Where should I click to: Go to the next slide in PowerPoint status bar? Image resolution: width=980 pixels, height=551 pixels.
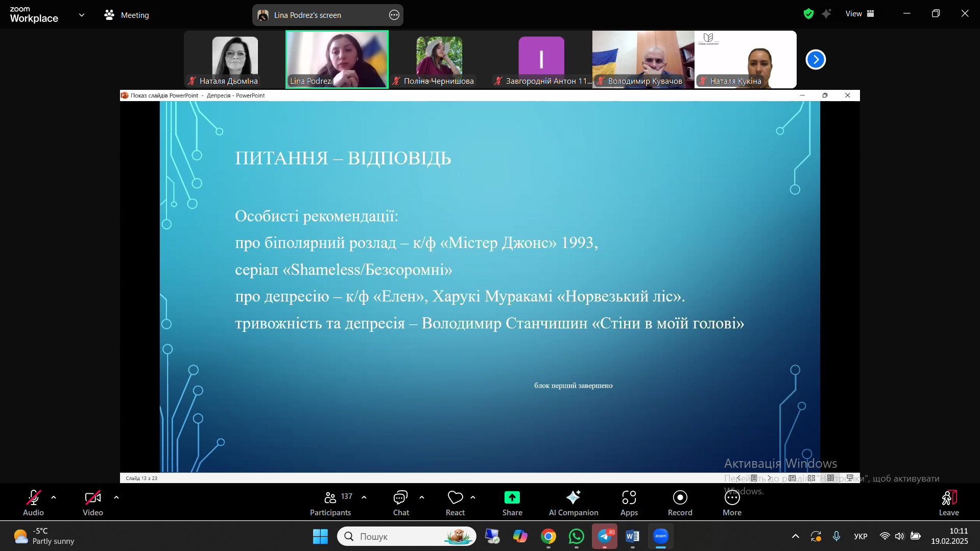click(769, 478)
